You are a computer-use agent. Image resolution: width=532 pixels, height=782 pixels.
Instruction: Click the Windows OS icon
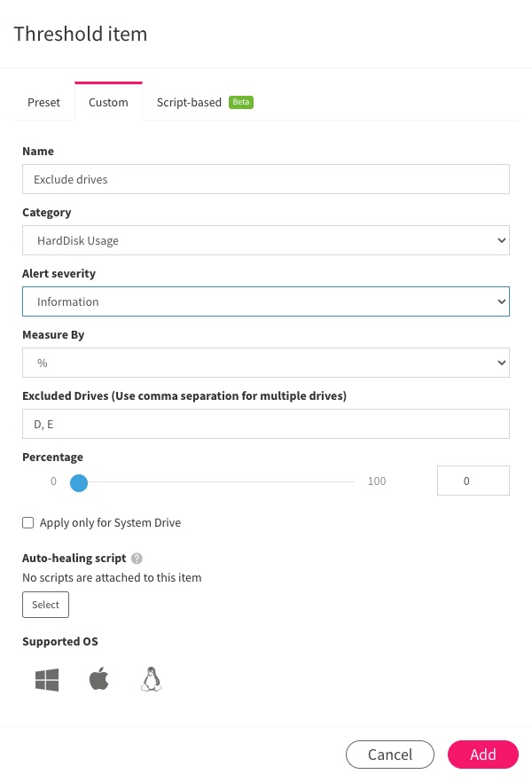tap(47, 680)
